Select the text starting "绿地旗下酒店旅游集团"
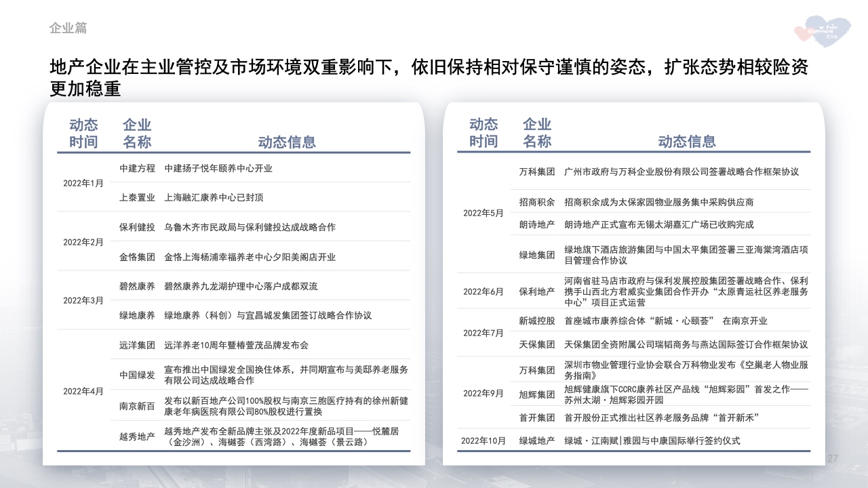 click(x=686, y=254)
